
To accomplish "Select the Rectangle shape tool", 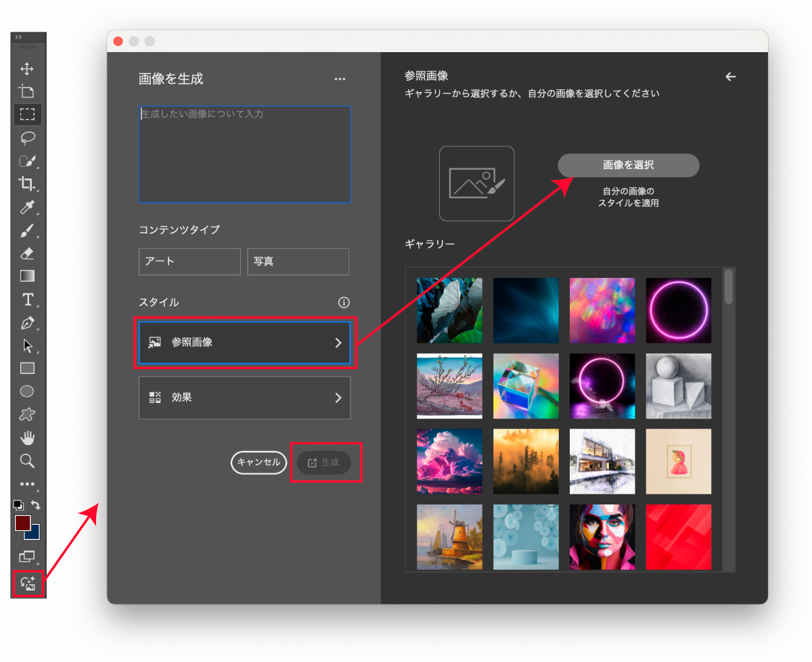I will point(27,369).
